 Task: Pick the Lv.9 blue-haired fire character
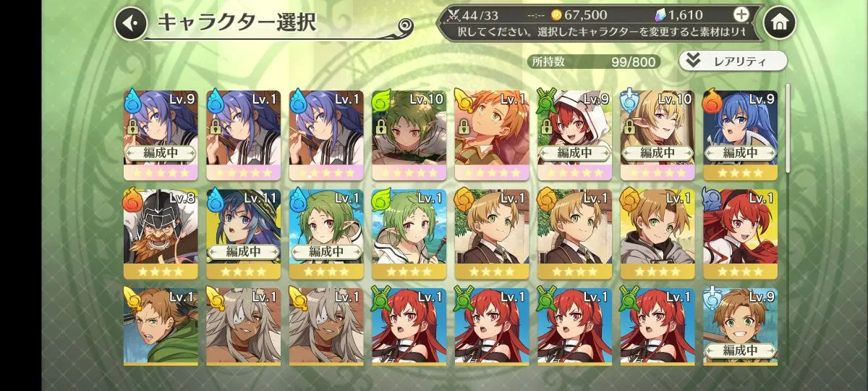[739, 135]
